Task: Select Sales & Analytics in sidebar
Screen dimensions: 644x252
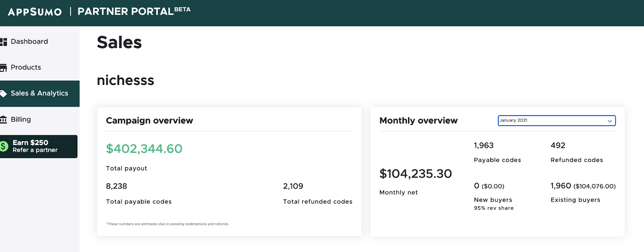Action: click(40, 93)
